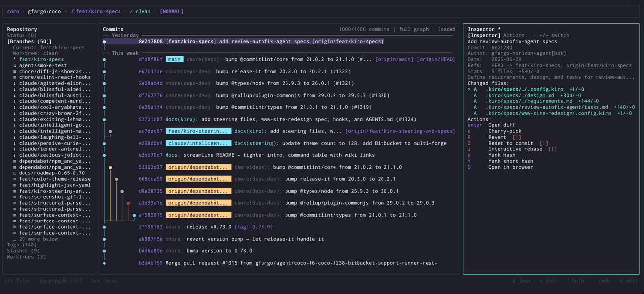Image resolution: width=644 pixels, height=294 pixels.
Task: Click the arrow icon before claude/zealous-joliot
Action: coord(14,155)
